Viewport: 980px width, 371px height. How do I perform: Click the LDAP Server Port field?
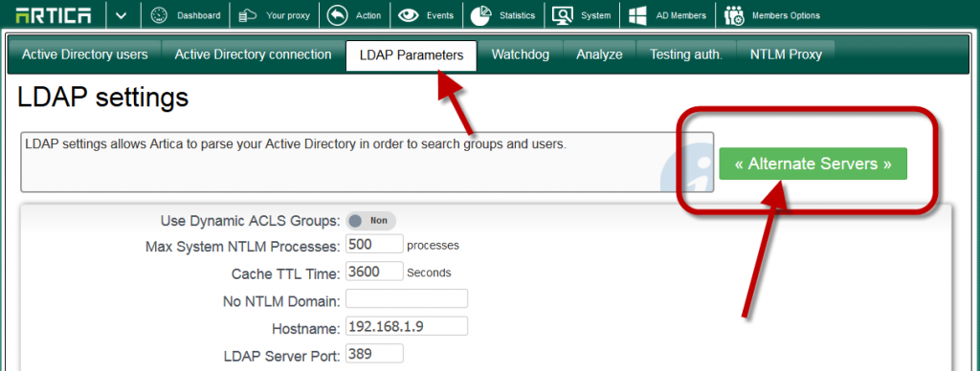pyautogui.click(x=374, y=354)
